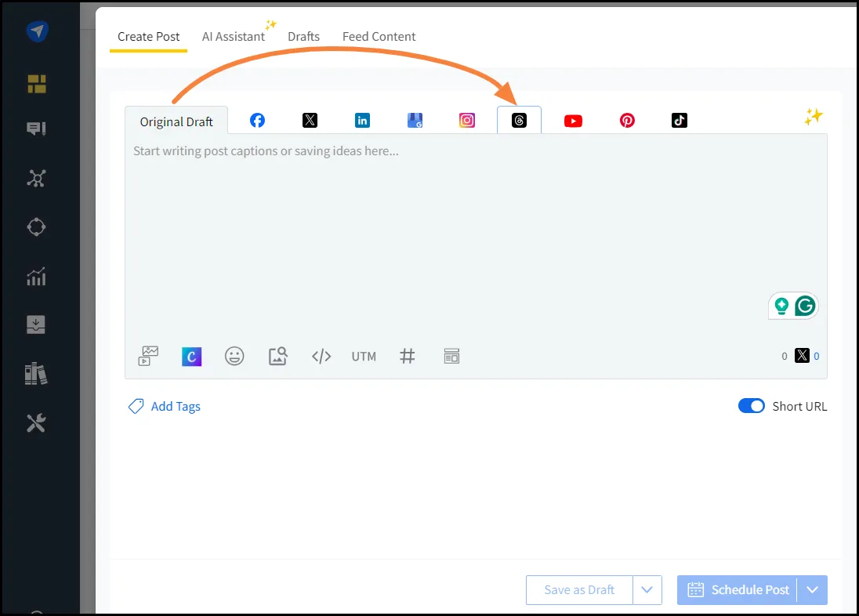Open the Feed Content tab
859x616 pixels.
[x=379, y=36]
